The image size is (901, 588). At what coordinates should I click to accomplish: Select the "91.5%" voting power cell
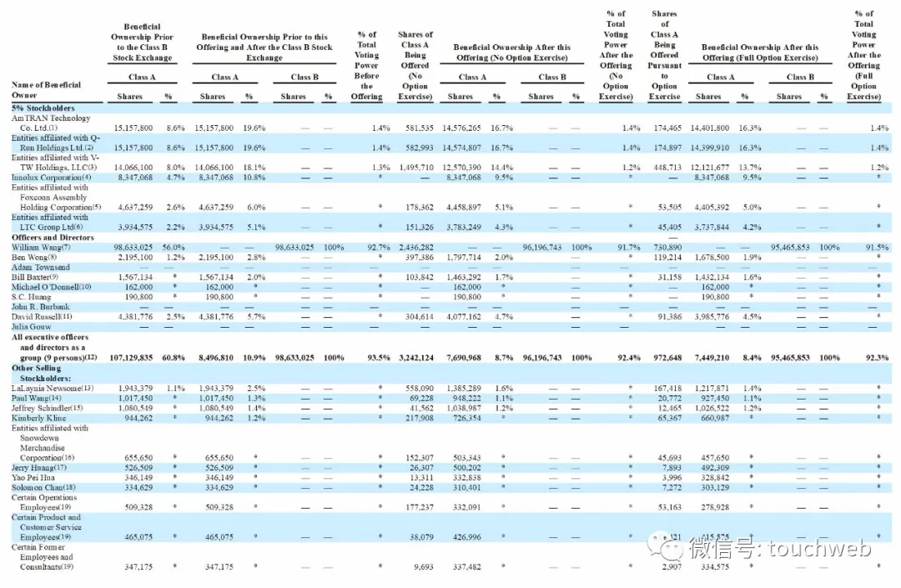tap(878, 248)
